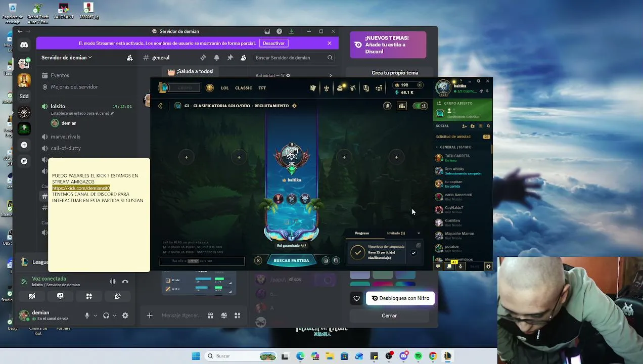
Task: Open the League profile cards icon
Action: coord(313,88)
